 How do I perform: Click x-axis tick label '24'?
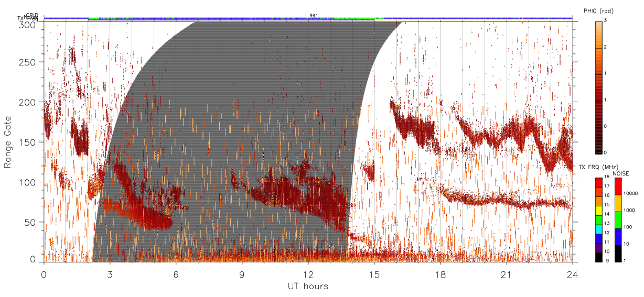[573, 274]
